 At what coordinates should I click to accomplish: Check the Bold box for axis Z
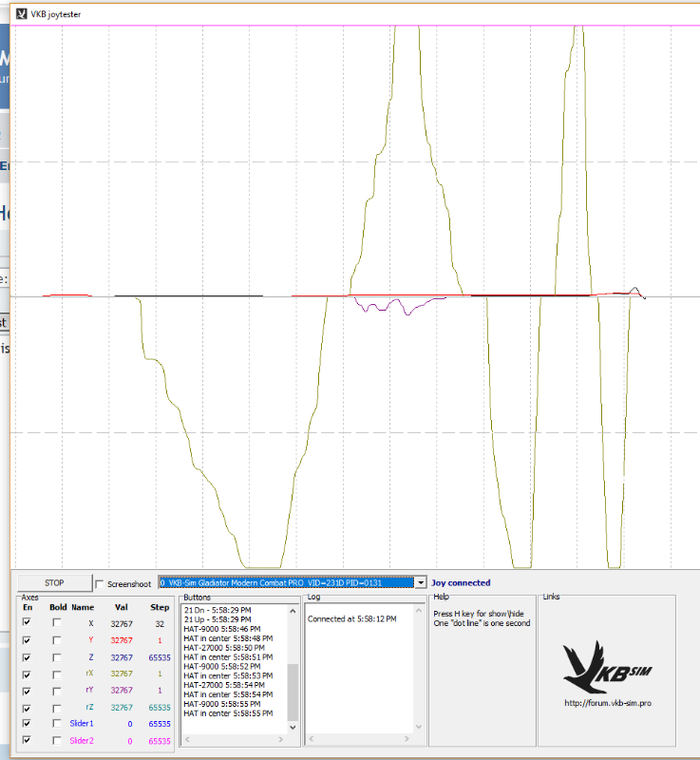click(x=57, y=657)
